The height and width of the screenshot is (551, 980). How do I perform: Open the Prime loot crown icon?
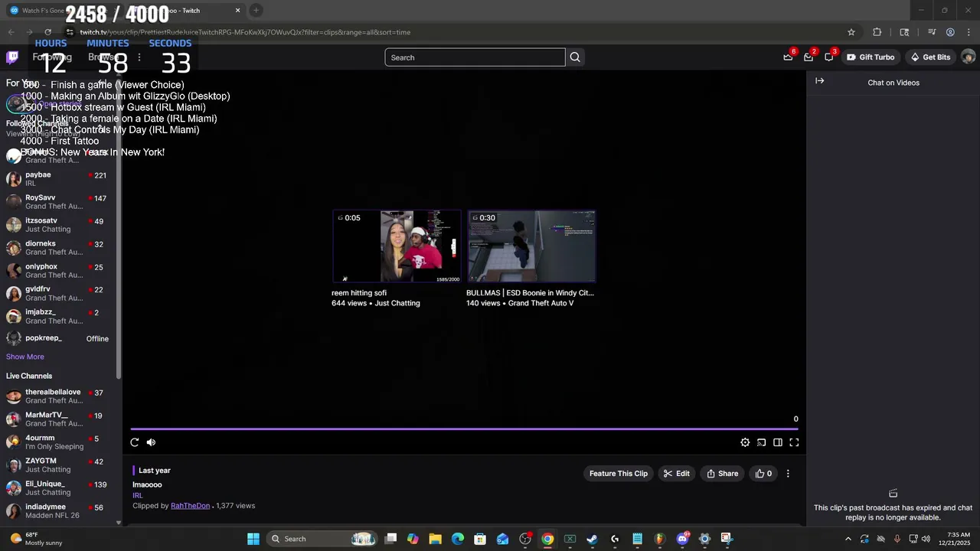coord(788,57)
